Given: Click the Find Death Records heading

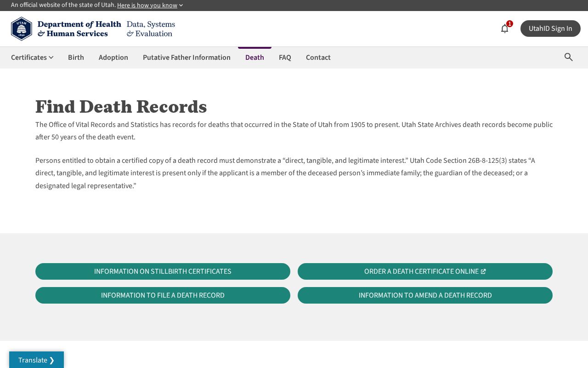Looking at the screenshot, I should 121,107.
